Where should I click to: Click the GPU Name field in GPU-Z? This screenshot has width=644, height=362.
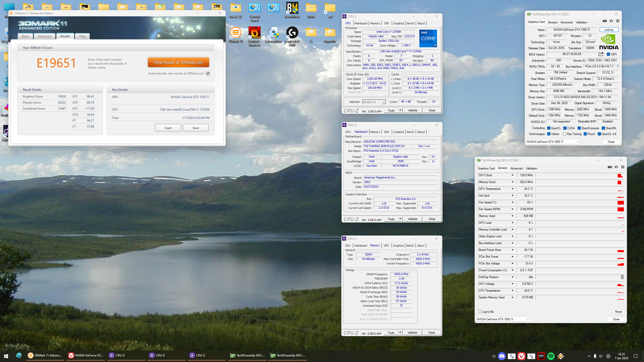pos(571,30)
